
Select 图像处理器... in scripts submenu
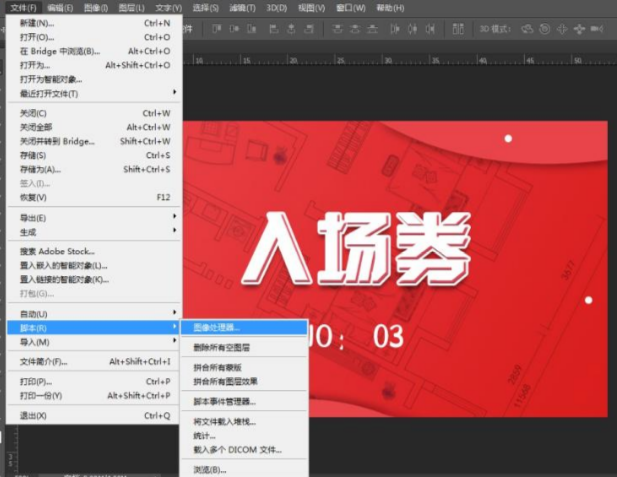[244, 327]
